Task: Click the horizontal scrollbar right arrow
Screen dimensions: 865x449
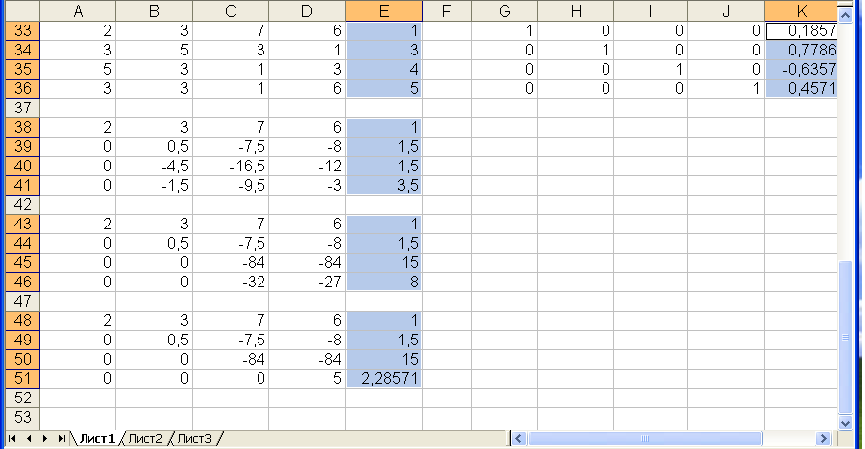Action: point(823,439)
